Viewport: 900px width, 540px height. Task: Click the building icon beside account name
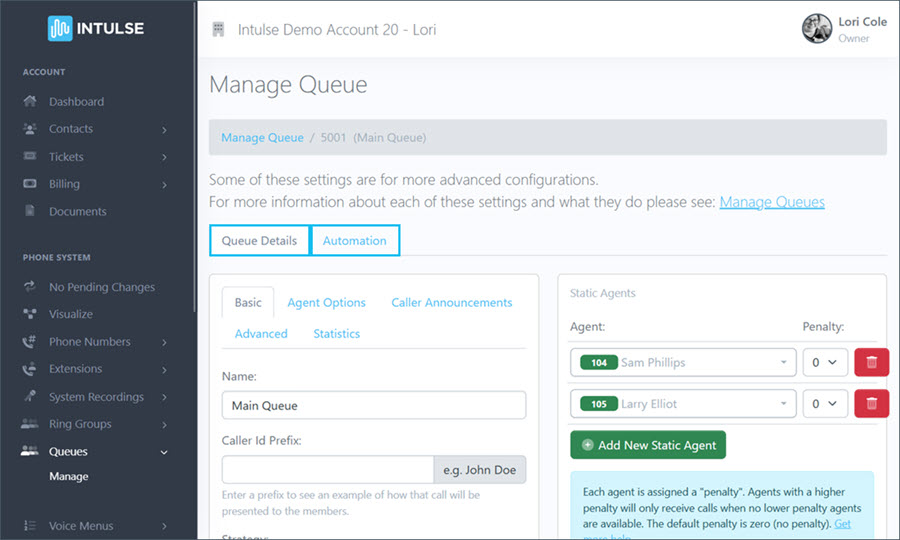click(x=218, y=29)
